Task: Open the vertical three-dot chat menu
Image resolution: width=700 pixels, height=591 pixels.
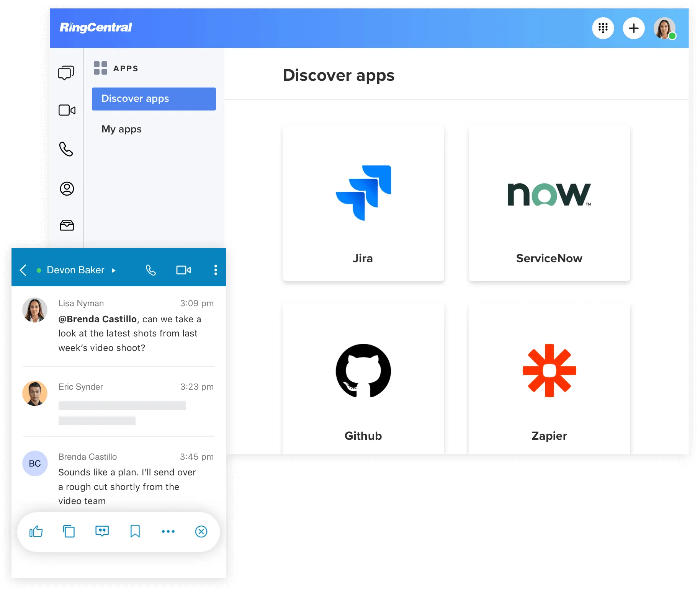Action: pyautogui.click(x=216, y=270)
